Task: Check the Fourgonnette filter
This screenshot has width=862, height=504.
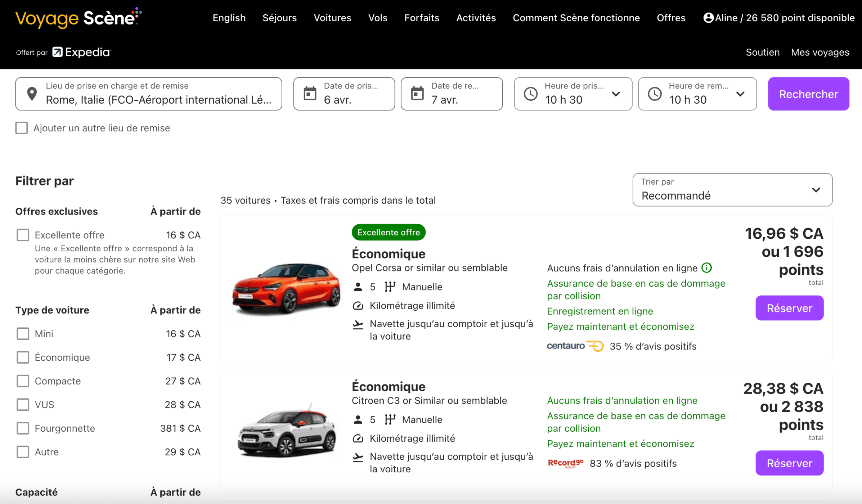Action: pyautogui.click(x=23, y=428)
